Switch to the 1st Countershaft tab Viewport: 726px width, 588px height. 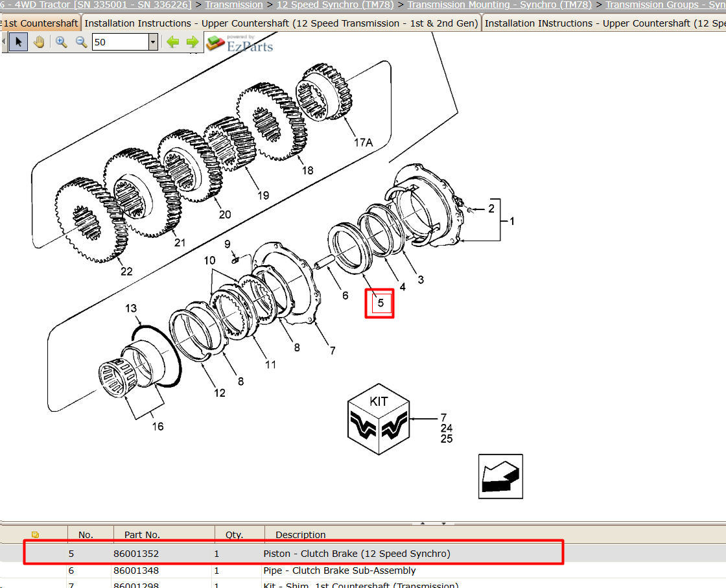(x=41, y=23)
